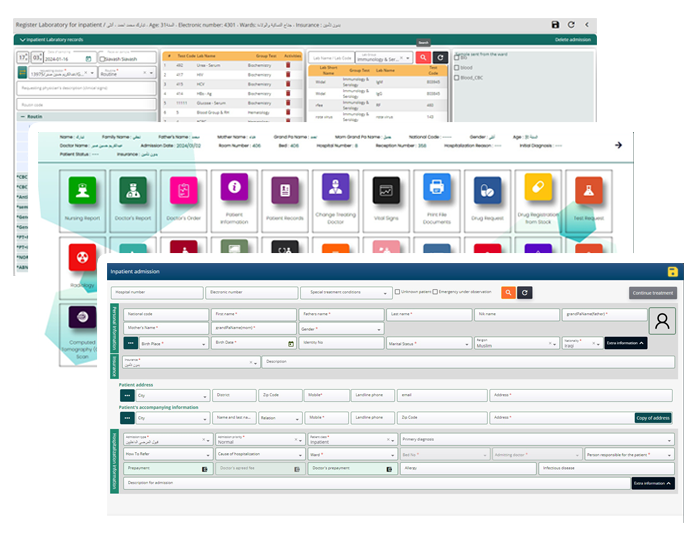Screen dimensions: 700x542
Task: Click the patient photo avatar placeholder
Action: coord(662,321)
